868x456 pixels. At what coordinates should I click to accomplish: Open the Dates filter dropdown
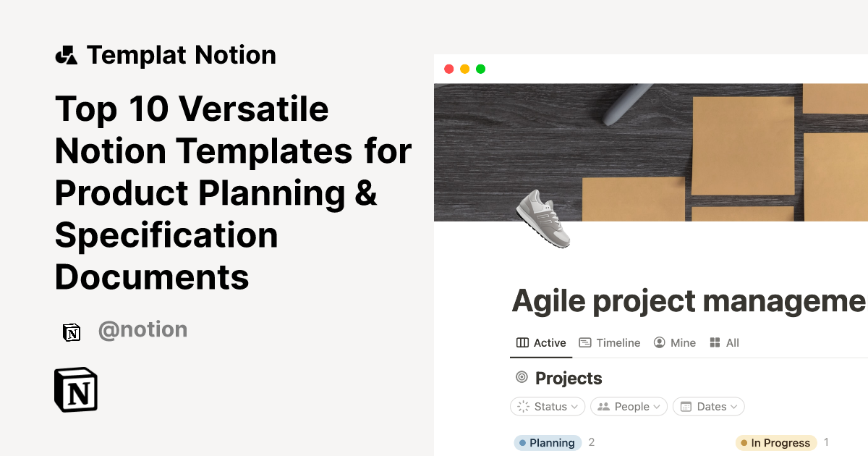(x=708, y=406)
